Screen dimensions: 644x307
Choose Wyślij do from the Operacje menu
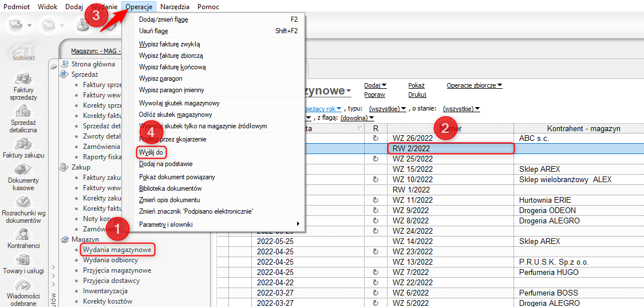coord(152,152)
